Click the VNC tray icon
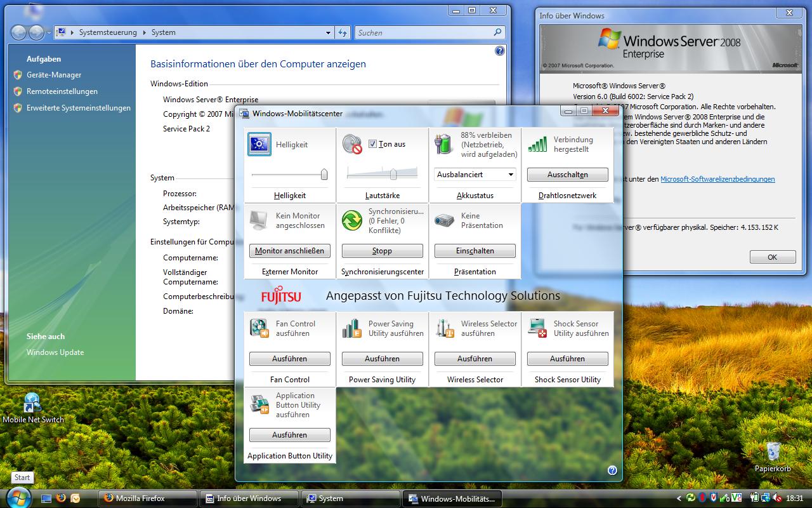This screenshot has height=508, width=812. click(737, 498)
